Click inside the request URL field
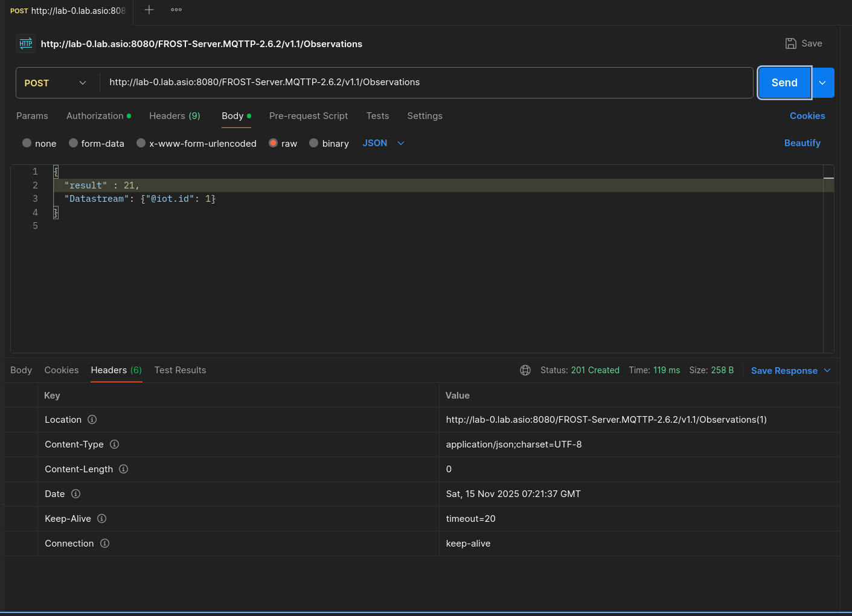The width and height of the screenshot is (852, 616). [423, 82]
